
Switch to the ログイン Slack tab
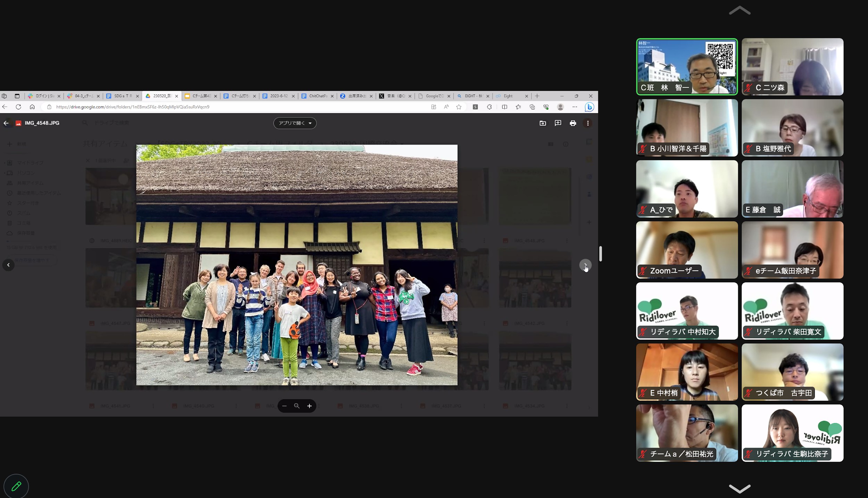pyautogui.click(x=44, y=96)
